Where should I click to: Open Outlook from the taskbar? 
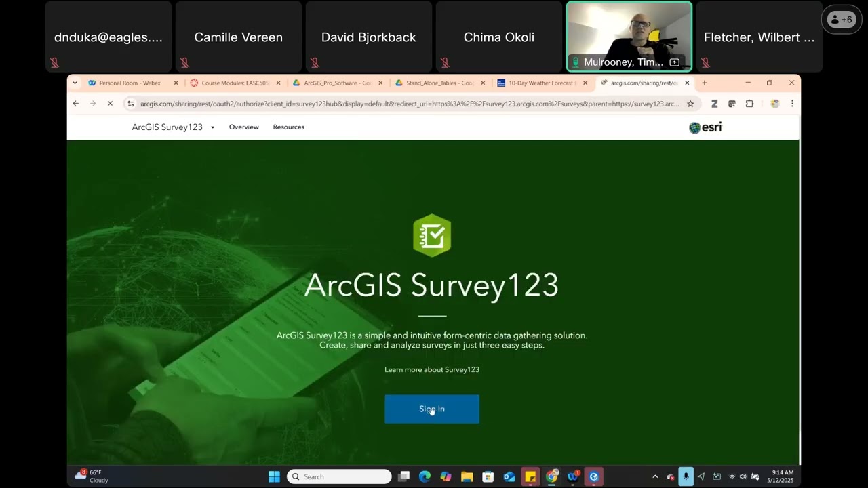click(x=509, y=476)
